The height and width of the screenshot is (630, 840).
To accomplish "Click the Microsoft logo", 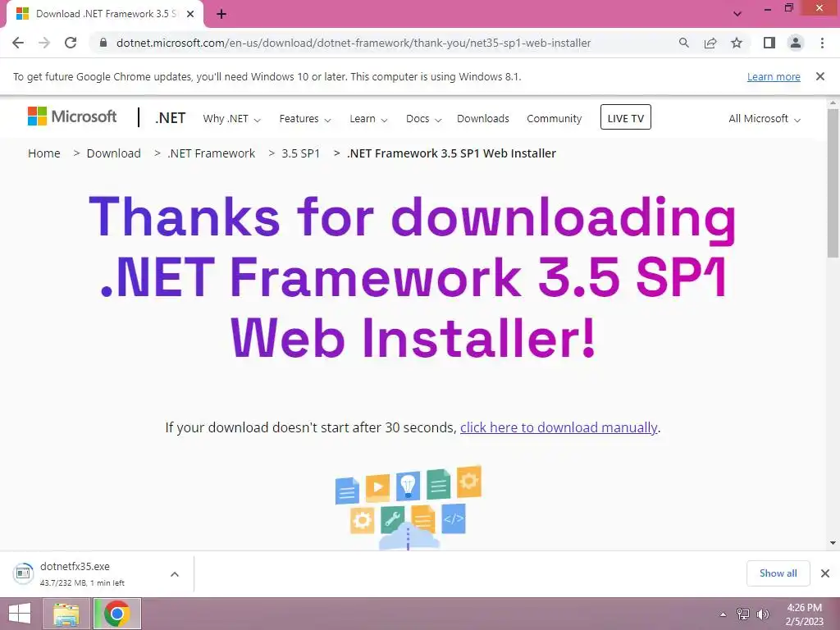I will click(x=72, y=116).
